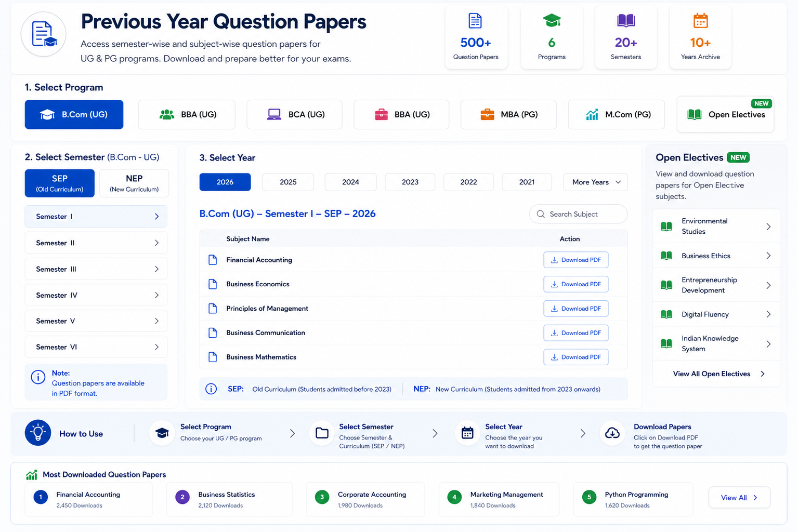Click cloud download icon for Download Papers
The height and width of the screenshot is (532, 798).
pos(612,433)
